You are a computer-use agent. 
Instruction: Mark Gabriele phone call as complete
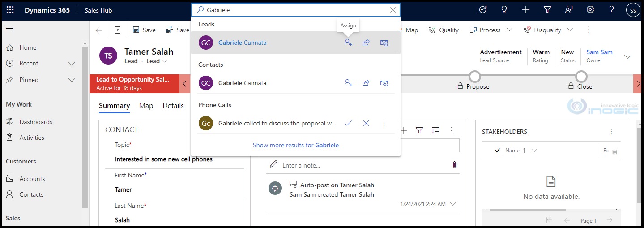coord(348,123)
